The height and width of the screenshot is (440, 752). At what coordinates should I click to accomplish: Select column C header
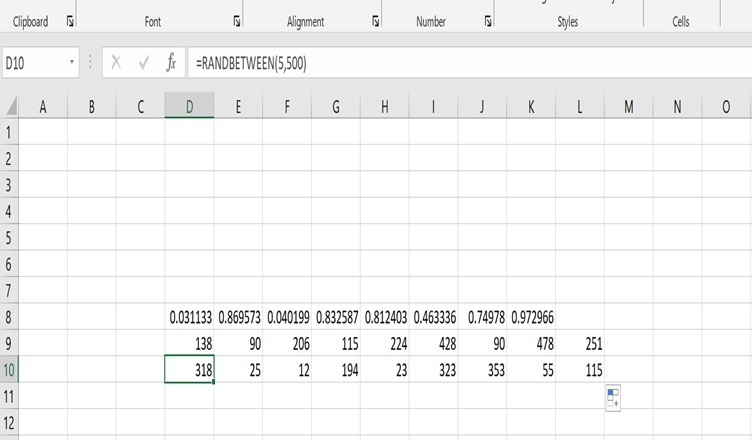[141, 107]
